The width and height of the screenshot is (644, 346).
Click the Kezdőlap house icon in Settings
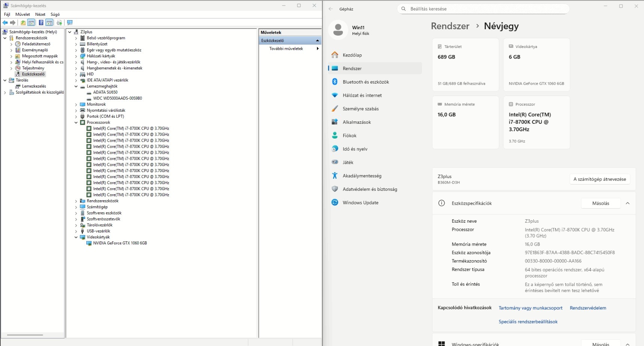[335, 55]
